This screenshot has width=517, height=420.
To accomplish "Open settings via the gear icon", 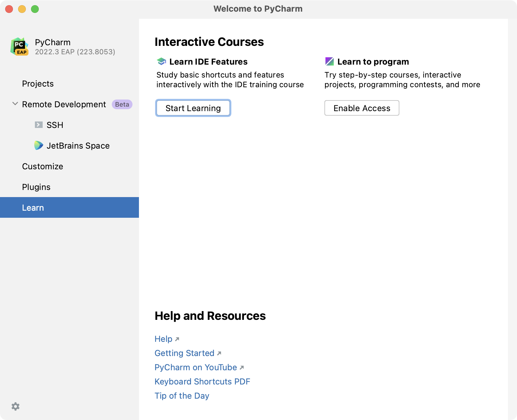I will pyautogui.click(x=16, y=406).
